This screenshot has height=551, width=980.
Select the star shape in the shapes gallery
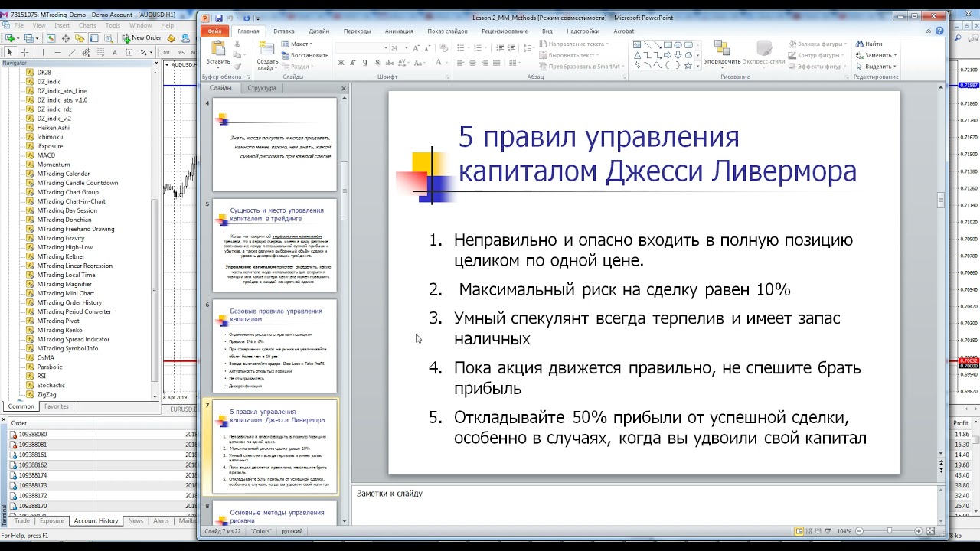click(688, 66)
